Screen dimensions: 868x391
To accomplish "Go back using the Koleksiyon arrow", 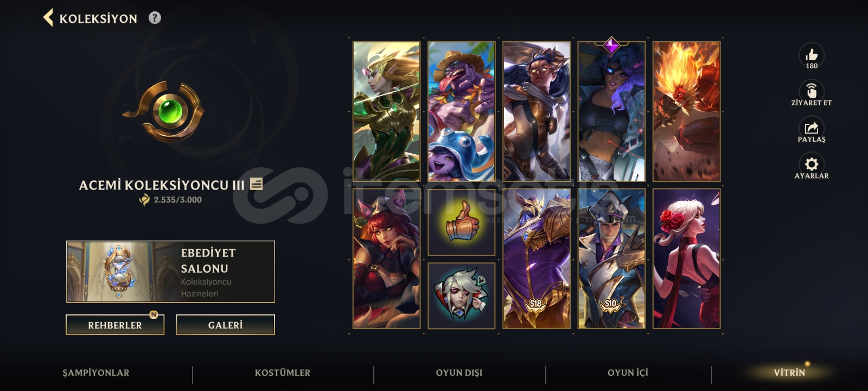I will (x=48, y=18).
